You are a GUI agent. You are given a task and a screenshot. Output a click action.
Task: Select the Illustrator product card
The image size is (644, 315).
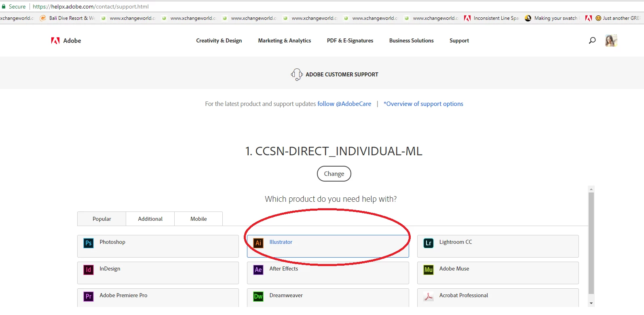pyautogui.click(x=328, y=246)
